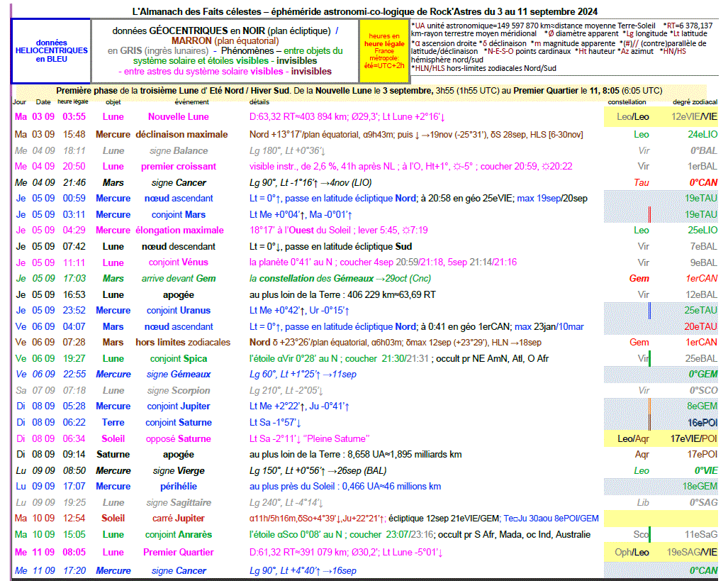
Task: Click the "degré zodiacal" column header
Action: click(695, 101)
